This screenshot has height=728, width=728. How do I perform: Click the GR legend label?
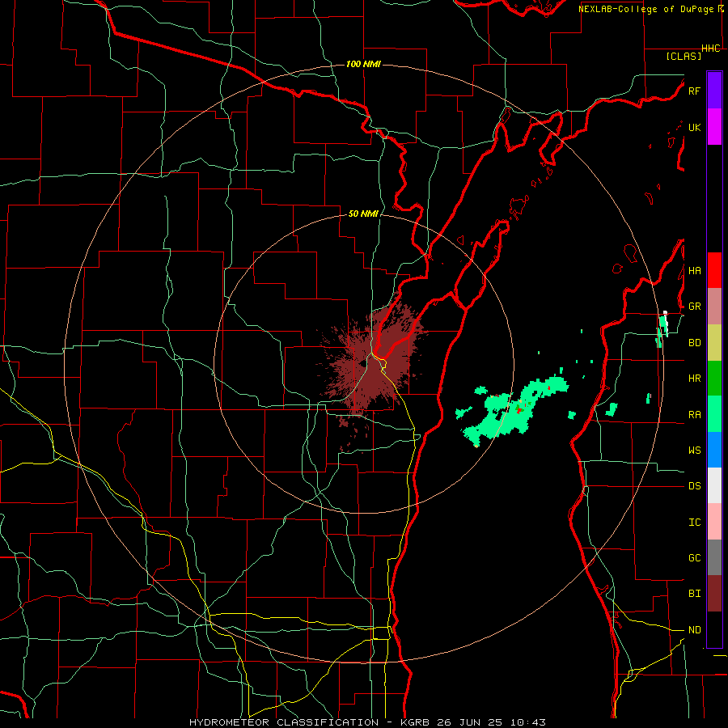(694, 307)
